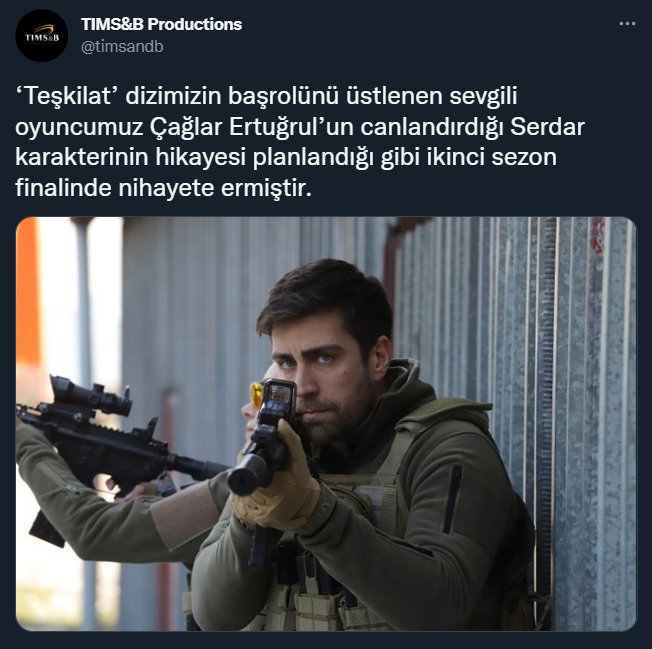Visit the @timsandb handle link
The width and height of the screenshot is (652, 649).
(x=122, y=47)
